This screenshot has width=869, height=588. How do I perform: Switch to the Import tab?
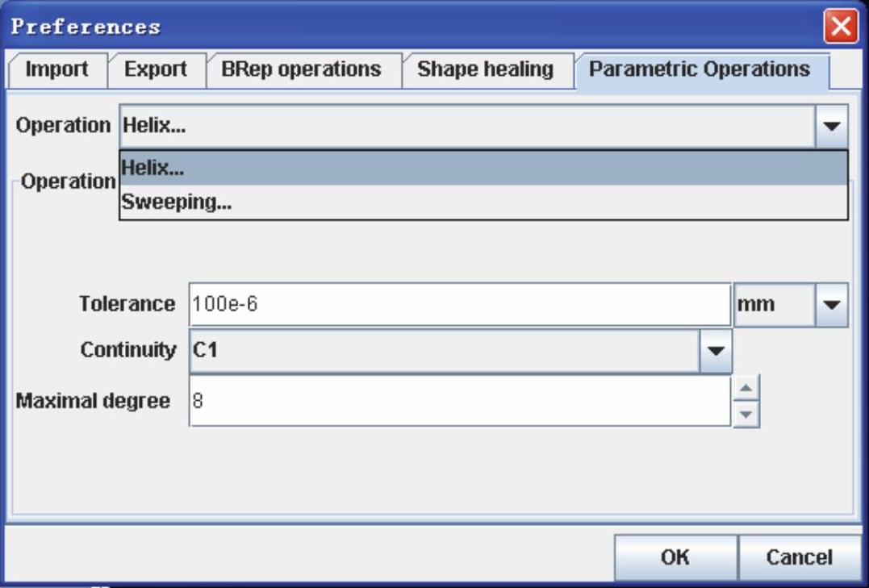pos(56,70)
